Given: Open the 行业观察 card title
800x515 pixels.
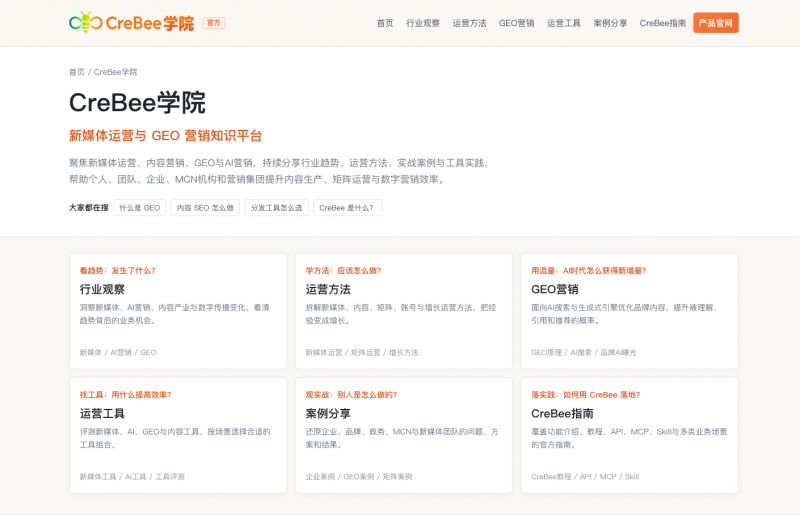Looking at the screenshot, I should [x=102, y=289].
